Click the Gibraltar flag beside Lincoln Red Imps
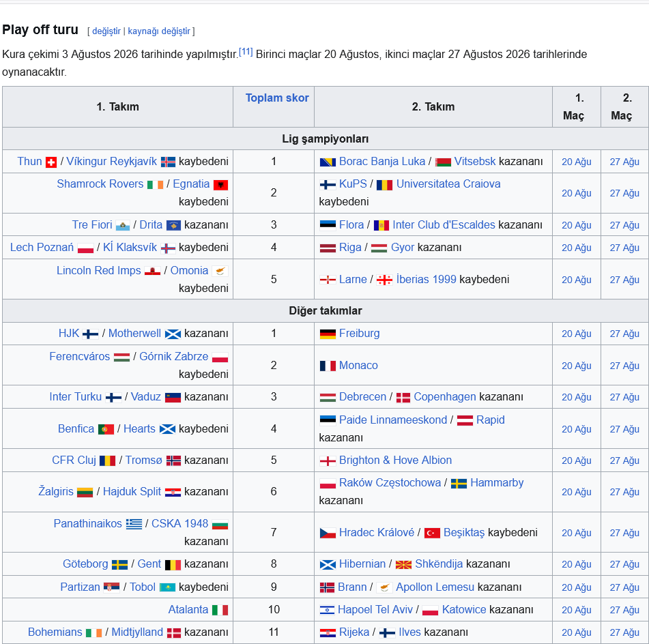This screenshot has height=644, width=649. coord(152,271)
